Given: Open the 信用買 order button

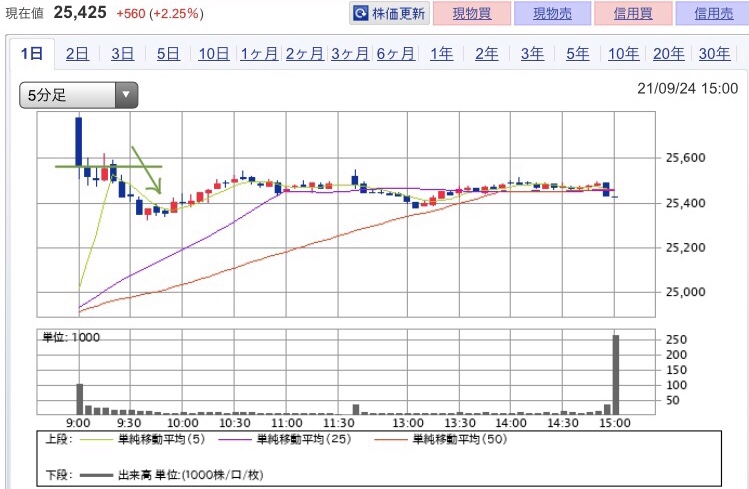Looking at the screenshot, I should [x=633, y=13].
